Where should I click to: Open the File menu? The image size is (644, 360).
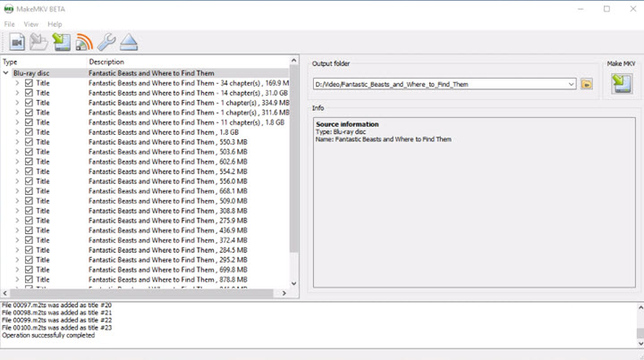tap(9, 24)
